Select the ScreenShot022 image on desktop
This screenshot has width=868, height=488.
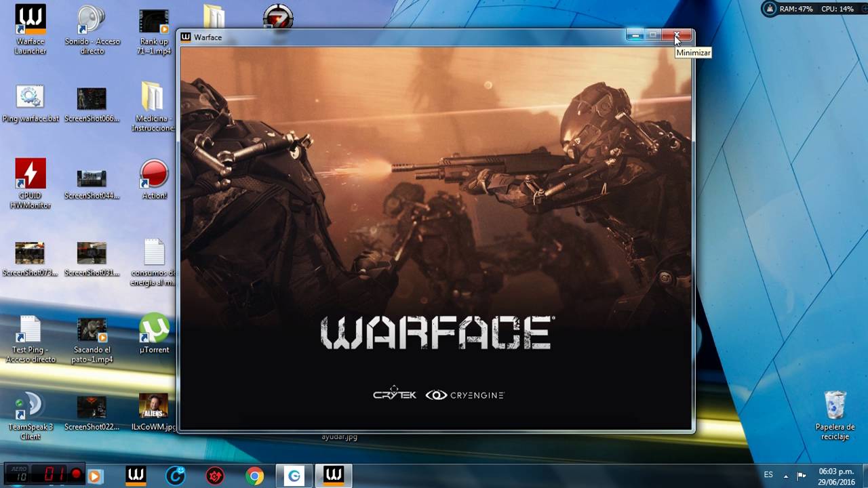(x=92, y=412)
